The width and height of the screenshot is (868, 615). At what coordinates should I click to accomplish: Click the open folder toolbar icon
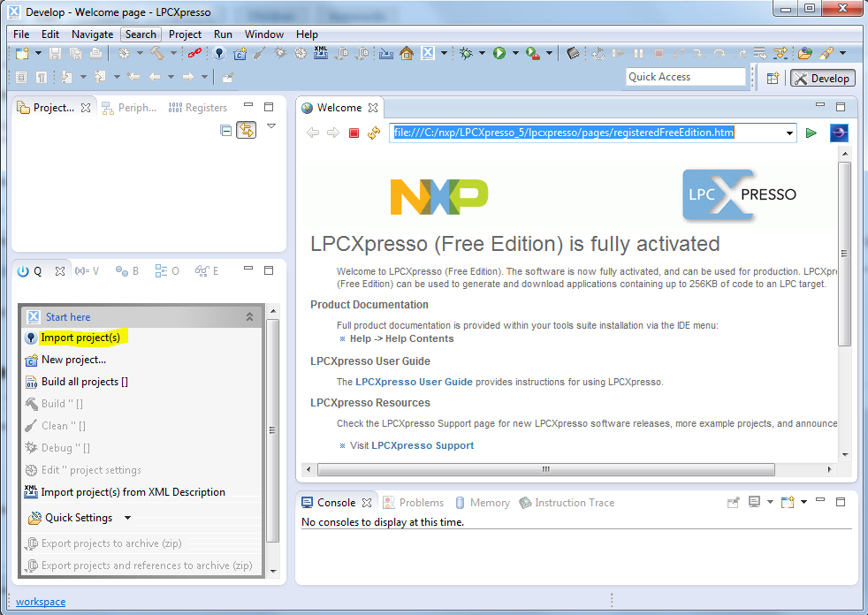tap(805, 53)
